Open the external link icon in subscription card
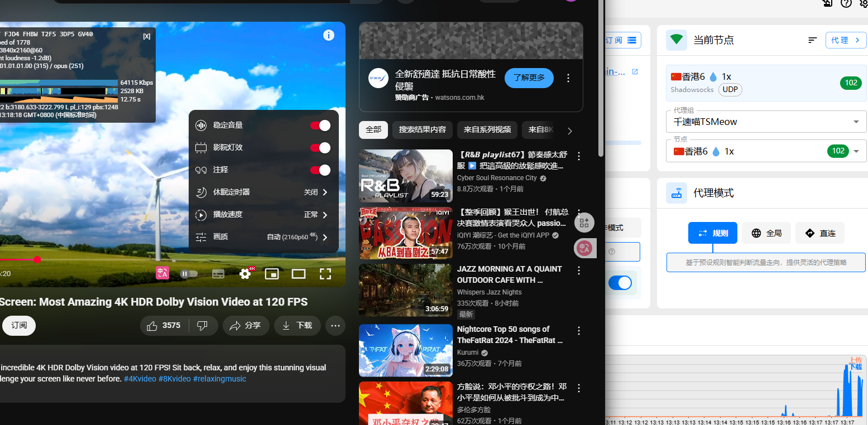The height and width of the screenshot is (425, 868). (635, 72)
